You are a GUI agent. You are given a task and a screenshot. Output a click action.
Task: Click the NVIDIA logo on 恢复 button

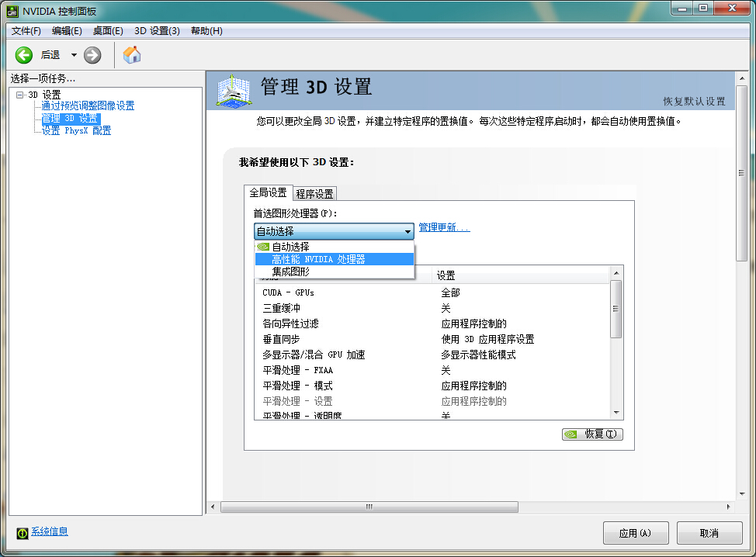point(570,434)
